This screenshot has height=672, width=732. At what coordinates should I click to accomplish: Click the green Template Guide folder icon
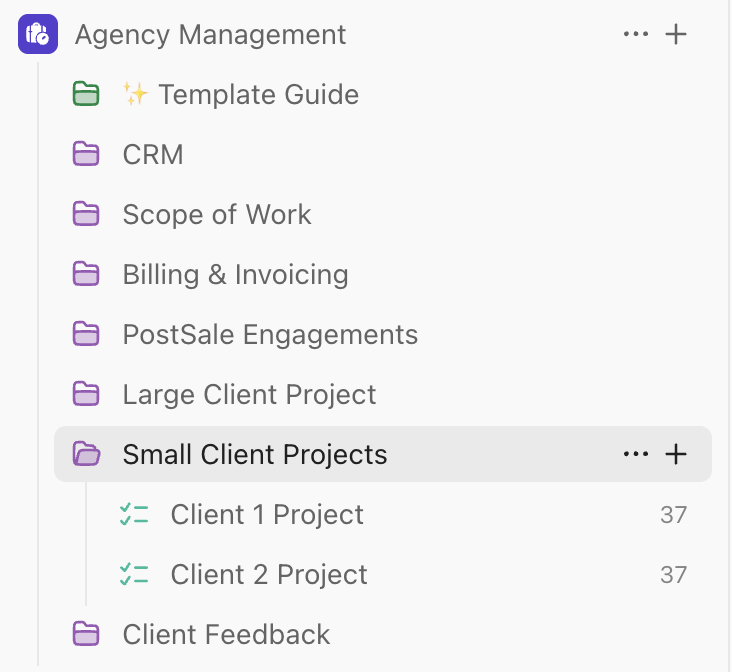(87, 95)
